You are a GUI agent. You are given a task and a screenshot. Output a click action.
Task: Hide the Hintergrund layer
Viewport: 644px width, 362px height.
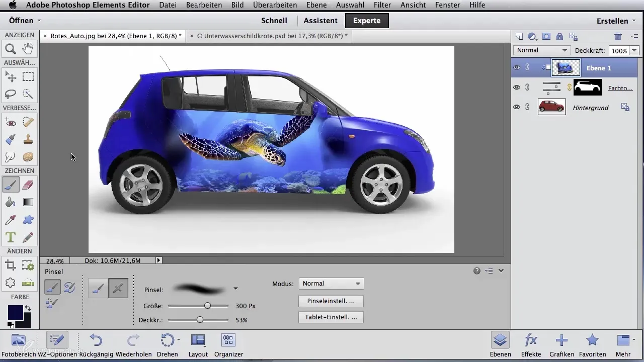click(x=516, y=107)
